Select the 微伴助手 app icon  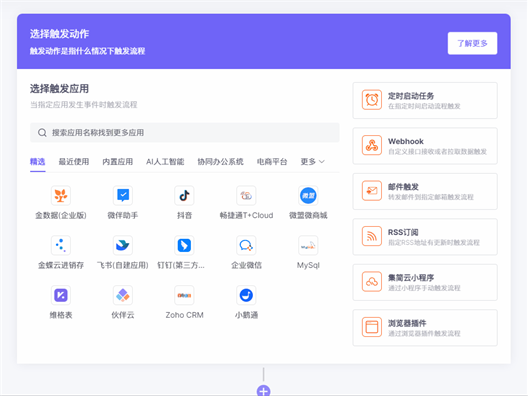[123, 195]
